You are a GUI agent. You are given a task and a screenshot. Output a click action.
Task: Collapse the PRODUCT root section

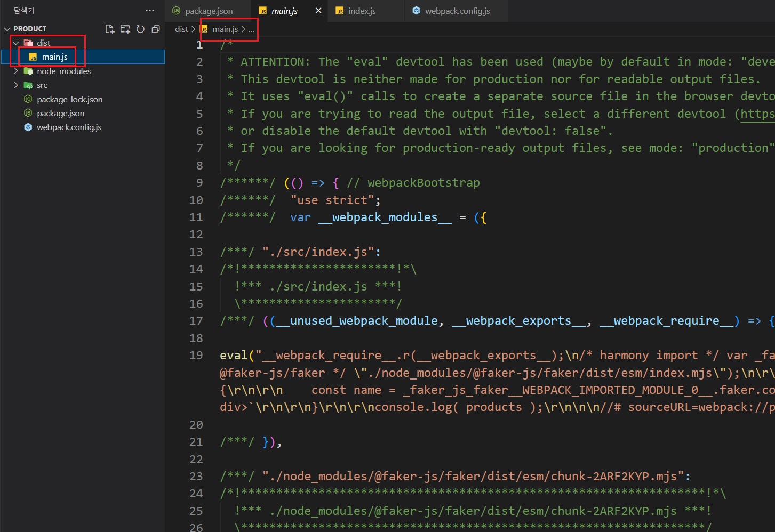point(7,29)
